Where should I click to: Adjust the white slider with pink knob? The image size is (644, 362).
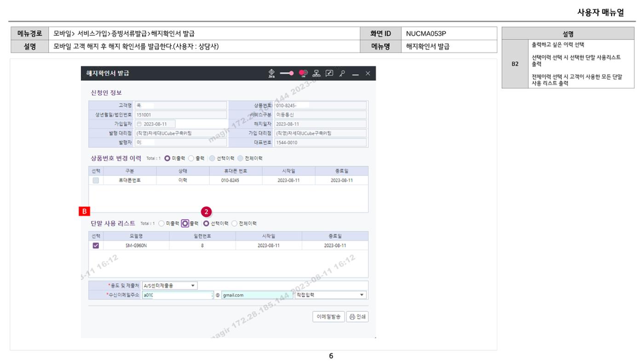tap(287, 74)
